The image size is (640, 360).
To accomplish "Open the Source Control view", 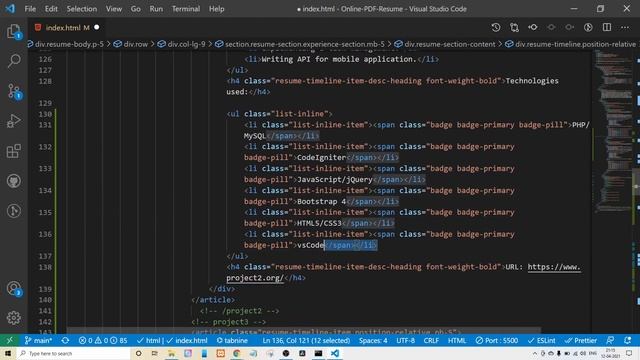I will click(14, 91).
